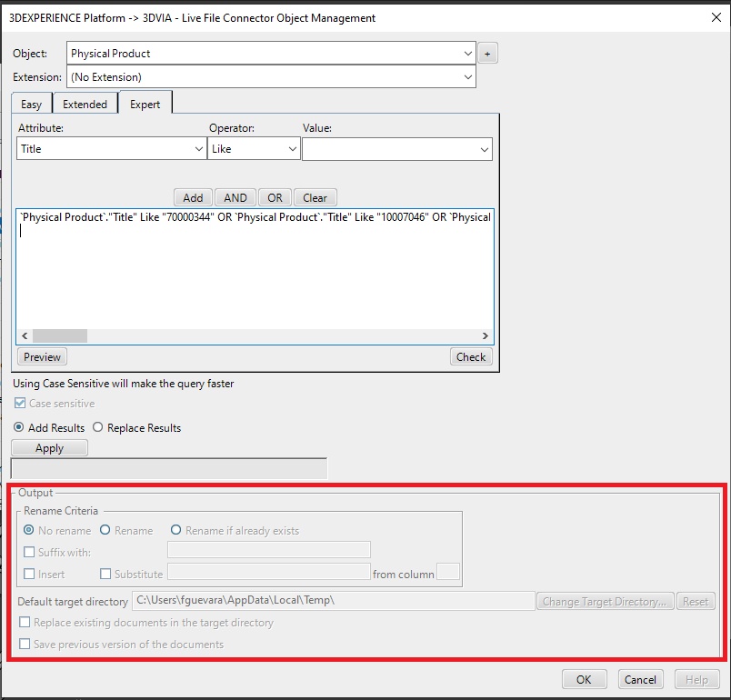Click the query box scroll right arrow
The width and height of the screenshot is (731, 700).
point(486,336)
